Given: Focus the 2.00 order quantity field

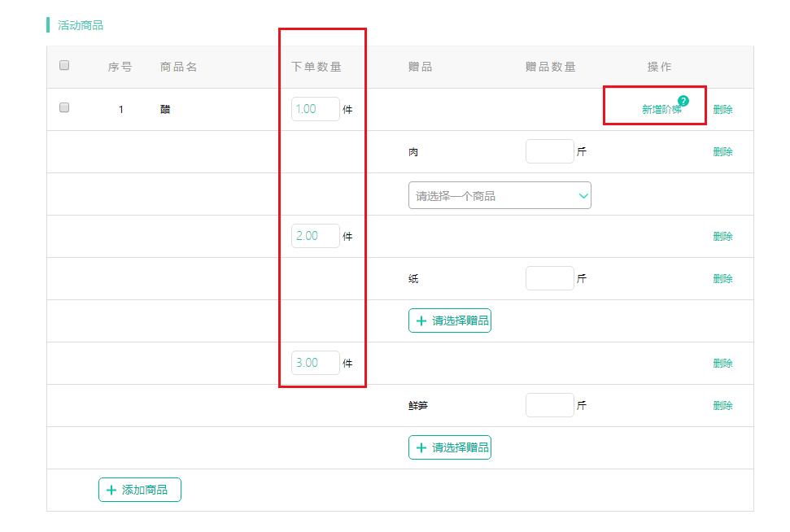Looking at the screenshot, I should (315, 236).
